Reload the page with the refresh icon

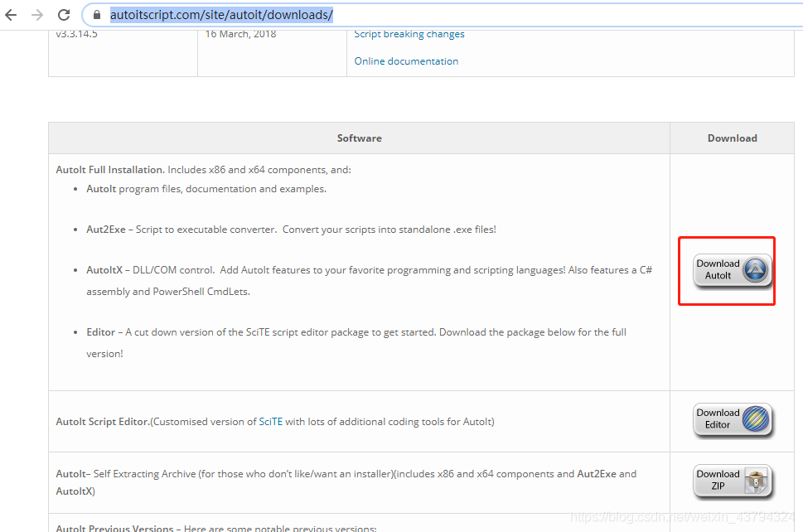(64, 15)
